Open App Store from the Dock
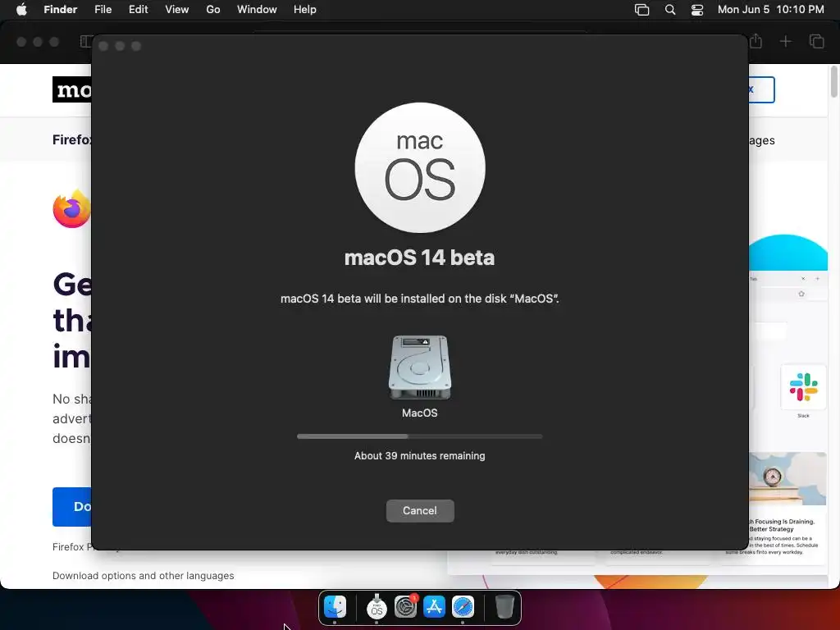The width and height of the screenshot is (840, 630). 435,607
